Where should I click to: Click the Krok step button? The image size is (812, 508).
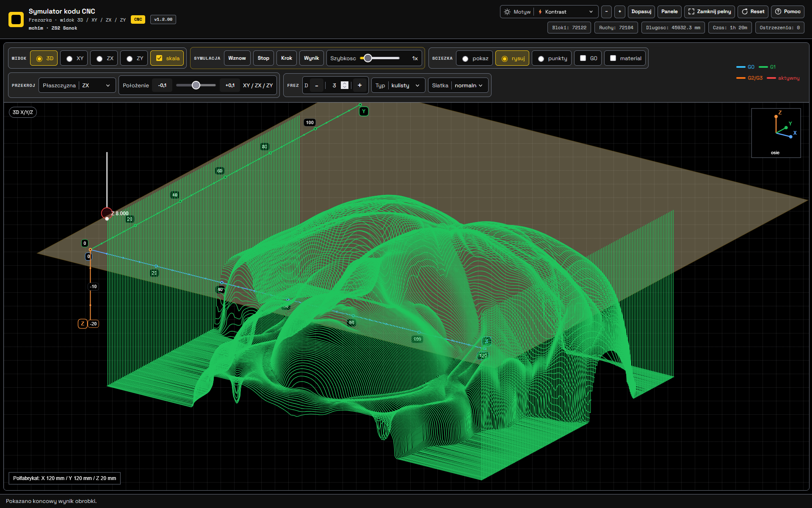pyautogui.click(x=287, y=58)
